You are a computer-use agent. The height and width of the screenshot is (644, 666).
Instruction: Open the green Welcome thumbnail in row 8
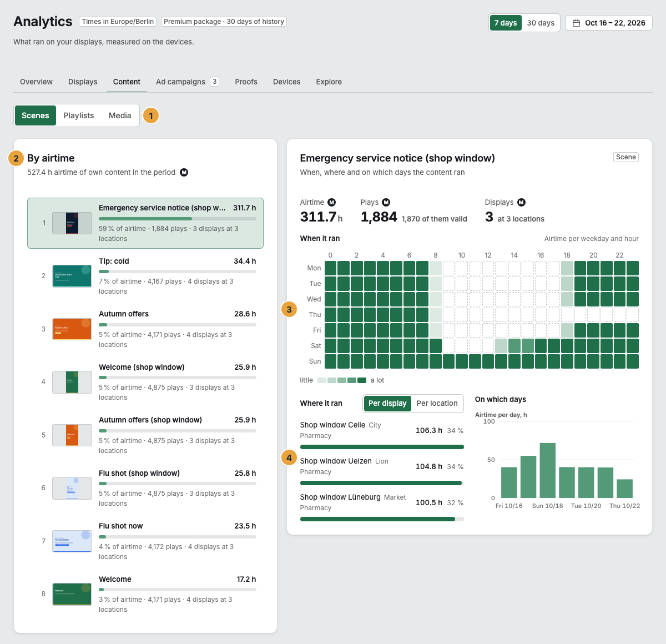[72, 594]
